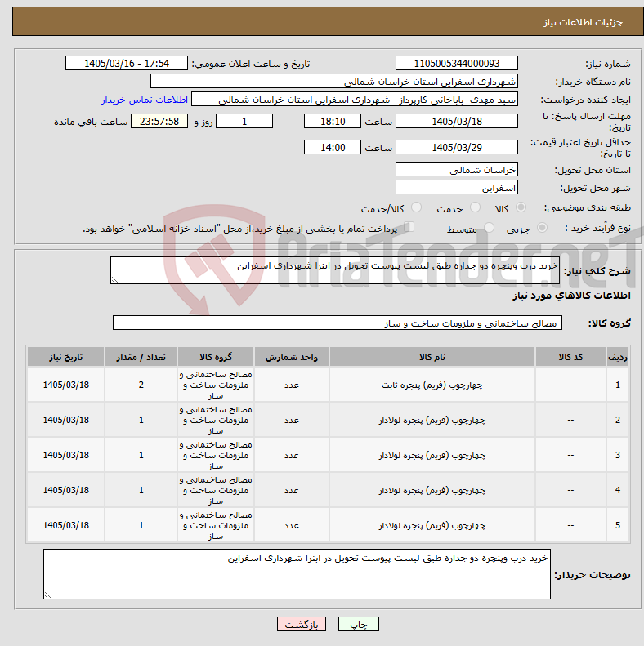Click the response deadline time 18:10 field
644x646 pixels.
tap(333, 122)
